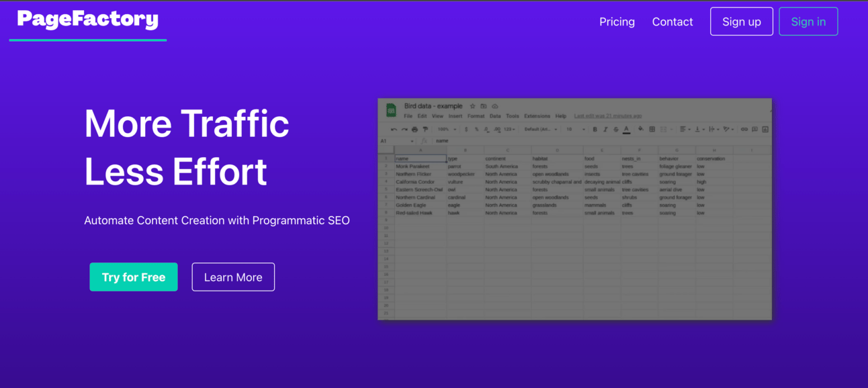Apply currency format with the $ icon
This screenshot has width=868, height=388.
[x=466, y=130]
